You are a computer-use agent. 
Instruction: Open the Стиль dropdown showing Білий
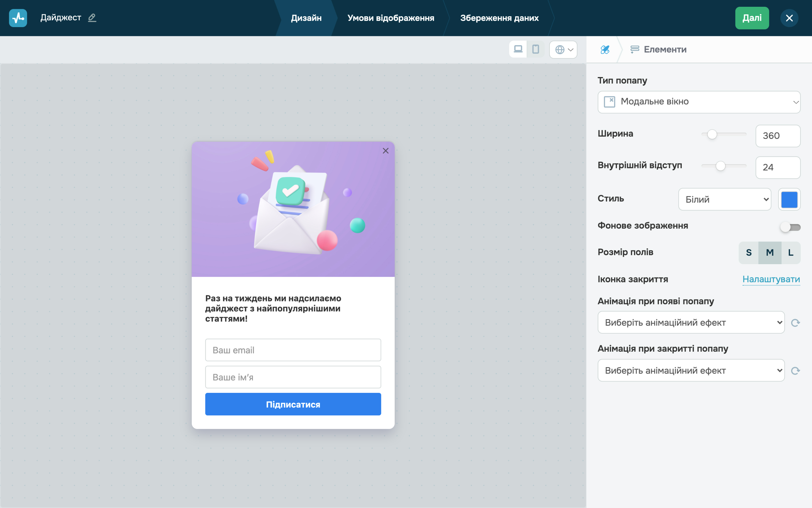coord(725,199)
